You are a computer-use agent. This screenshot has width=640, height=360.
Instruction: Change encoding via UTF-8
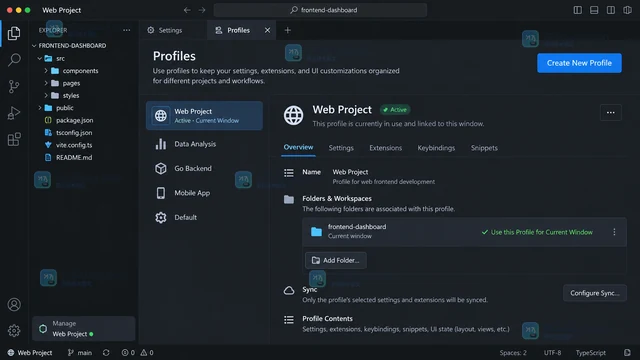[x=552, y=353]
